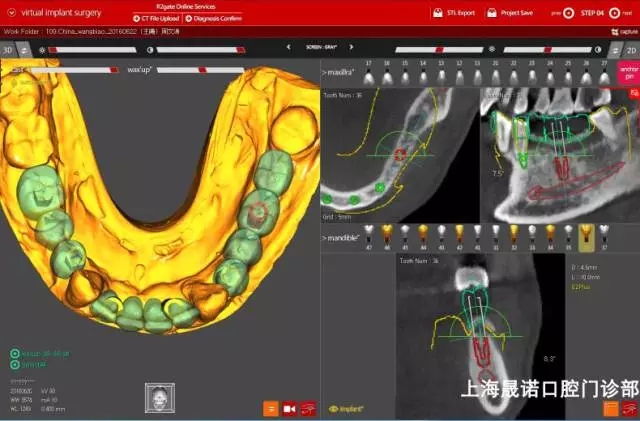This screenshot has height=421, width=640.
Task: Click the STL Export icon
Action: [x=437, y=13]
